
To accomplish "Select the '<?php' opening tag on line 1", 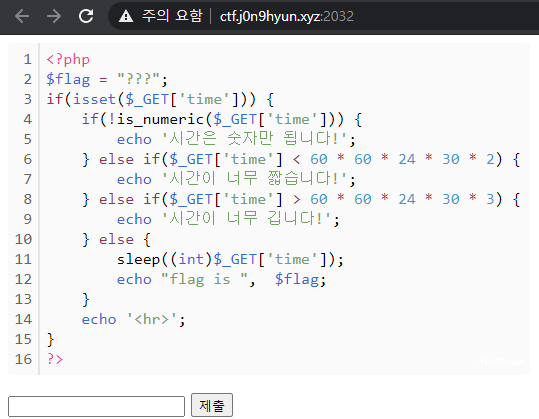I will pos(68,59).
